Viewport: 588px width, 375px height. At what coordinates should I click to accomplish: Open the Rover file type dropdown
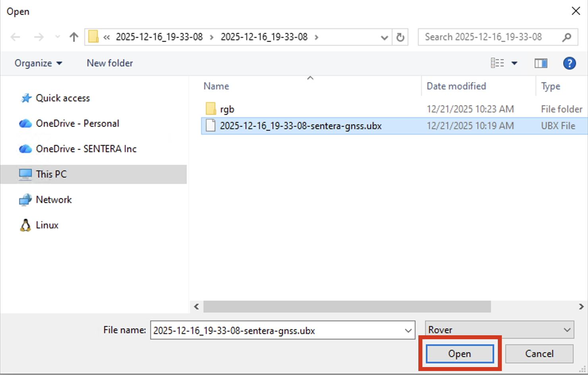499,330
